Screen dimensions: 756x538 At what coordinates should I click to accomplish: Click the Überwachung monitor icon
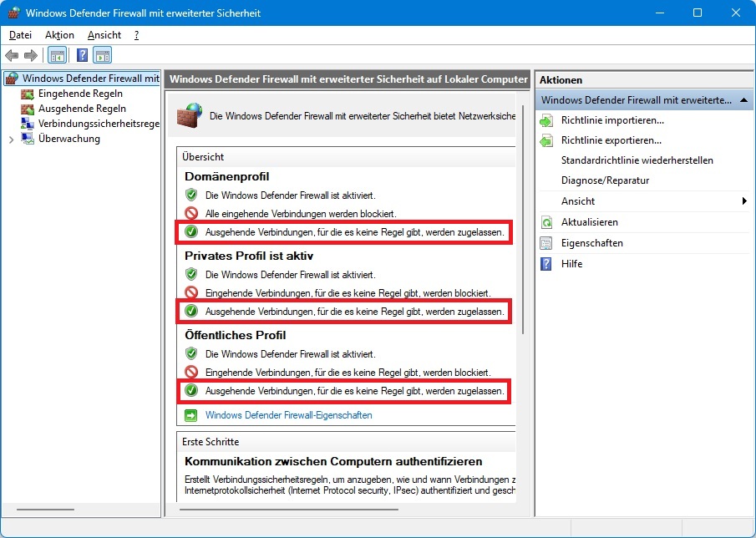click(28, 139)
